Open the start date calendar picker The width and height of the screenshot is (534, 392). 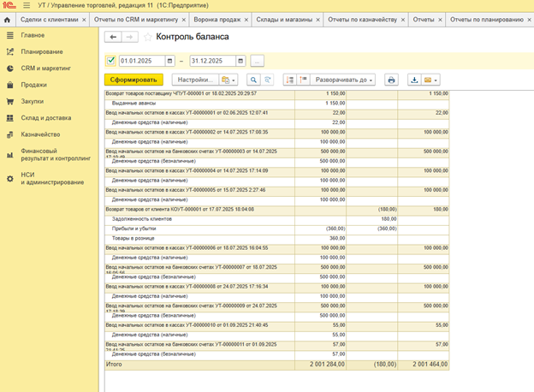[171, 61]
